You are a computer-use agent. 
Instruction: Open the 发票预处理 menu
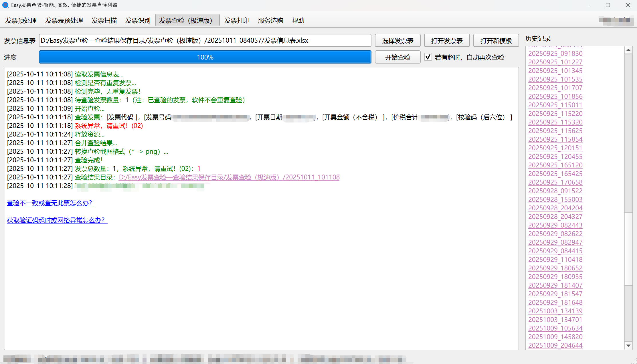[21, 20]
